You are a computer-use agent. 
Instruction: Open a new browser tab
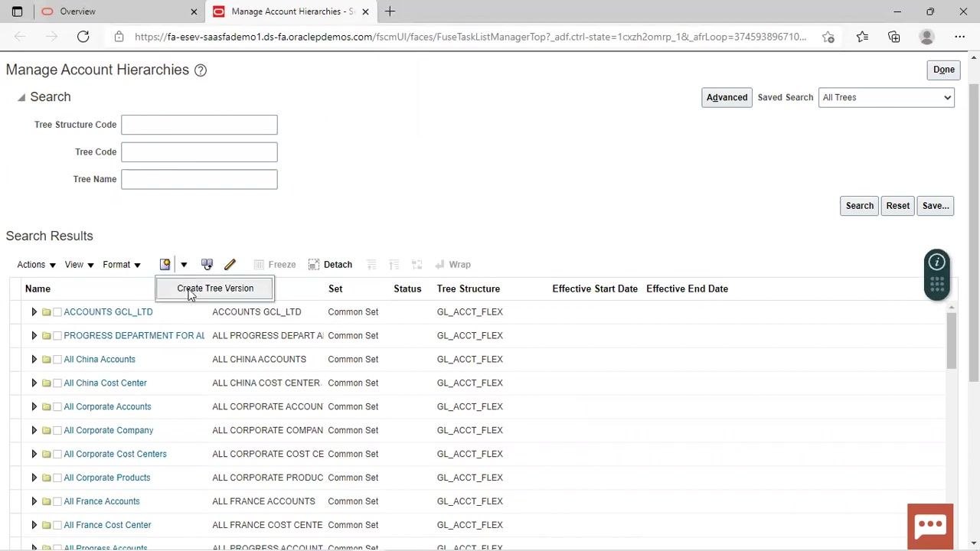pyautogui.click(x=390, y=11)
